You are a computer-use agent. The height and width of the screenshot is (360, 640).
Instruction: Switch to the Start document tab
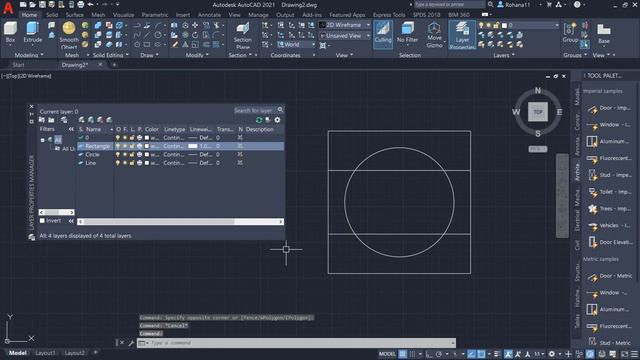[x=18, y=65]
